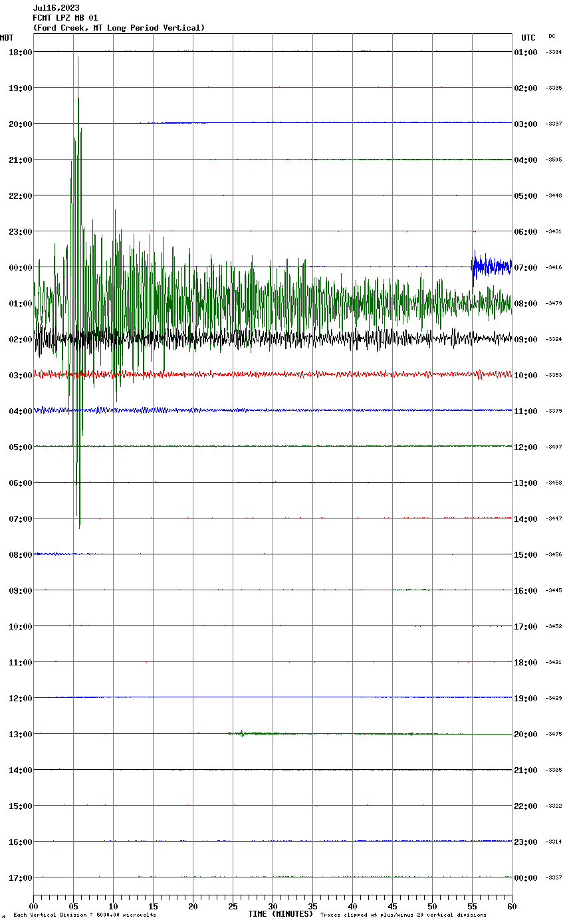The width and height of the screenshot is (565, 924).
Task: Click the Jul16,2023 date header
Action: 56,8
